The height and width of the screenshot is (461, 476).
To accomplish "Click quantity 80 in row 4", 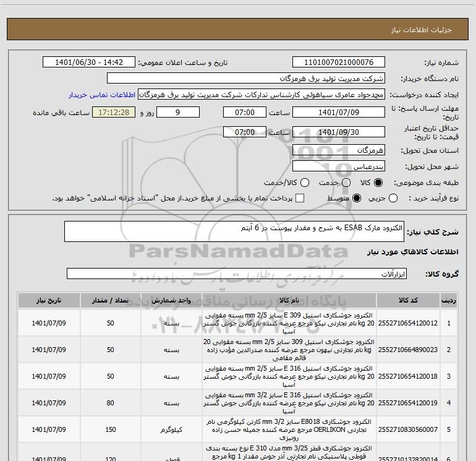I will point(111,403).
